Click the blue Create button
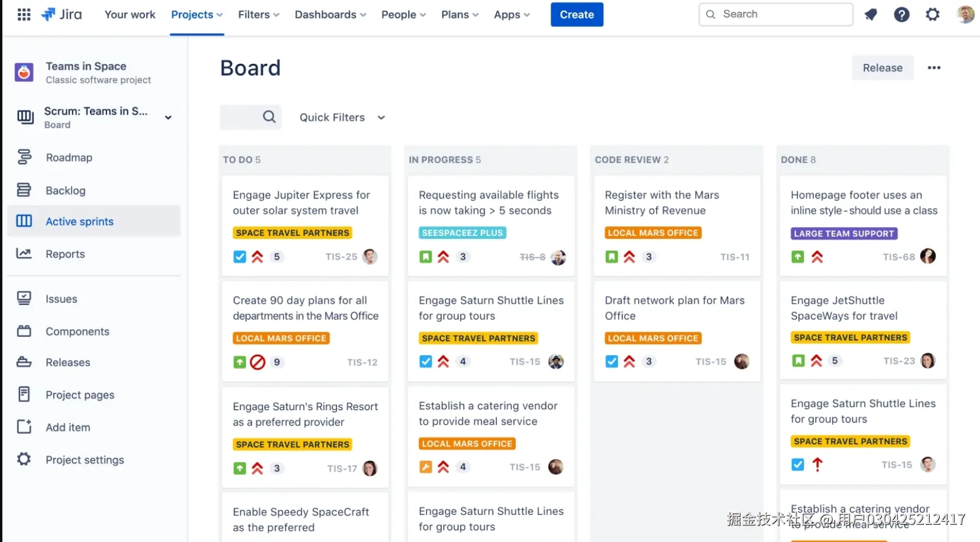The width and height of the screenshot is (980, 542). pos(577,15)
